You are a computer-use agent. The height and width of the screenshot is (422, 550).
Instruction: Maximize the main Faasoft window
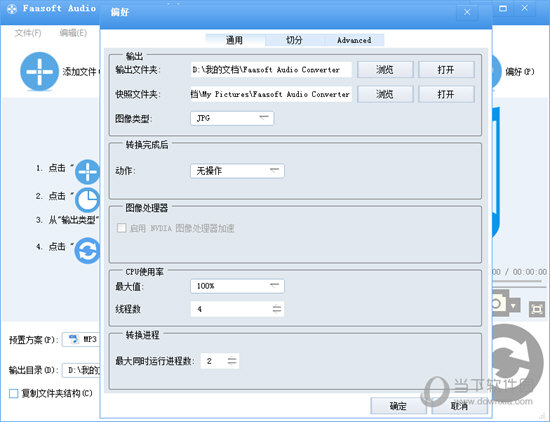click(x=503, y=8)
